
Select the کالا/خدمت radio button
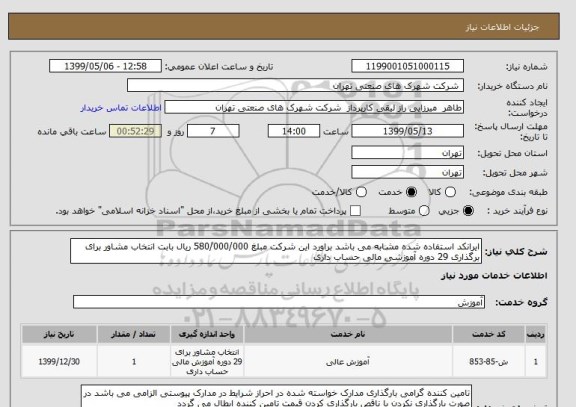tap(361, 192)
